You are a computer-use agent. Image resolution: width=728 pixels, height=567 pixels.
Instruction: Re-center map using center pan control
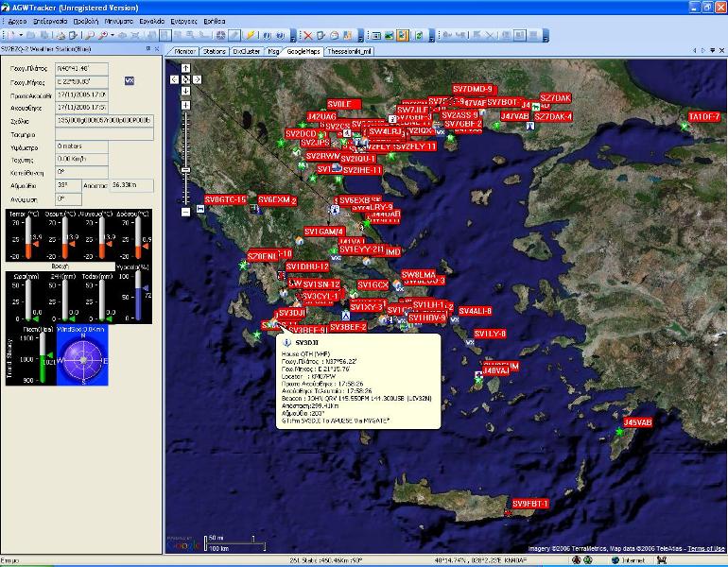[185, 79]
